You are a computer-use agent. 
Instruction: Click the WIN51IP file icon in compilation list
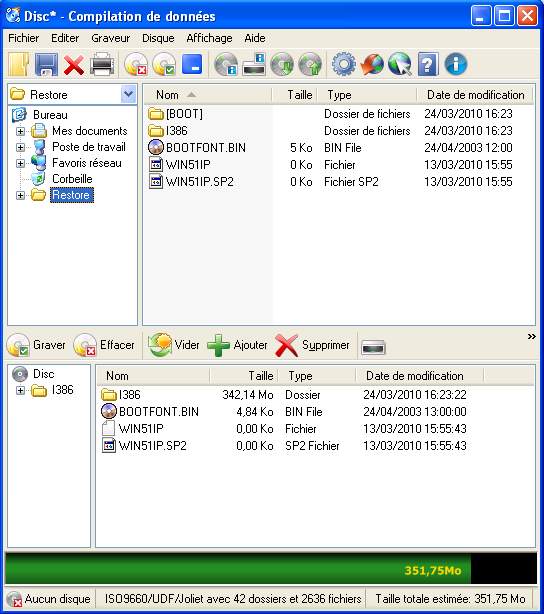[x=108, y=428]
